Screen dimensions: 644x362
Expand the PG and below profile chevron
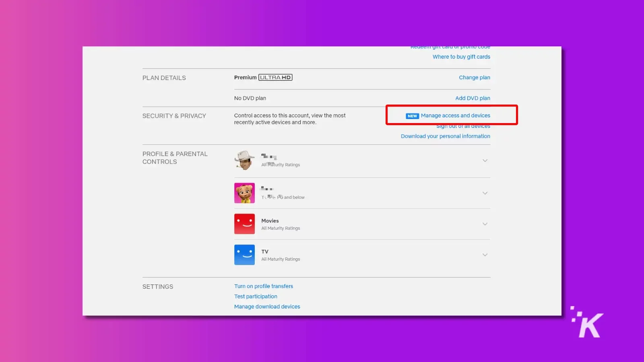point(485,193)
